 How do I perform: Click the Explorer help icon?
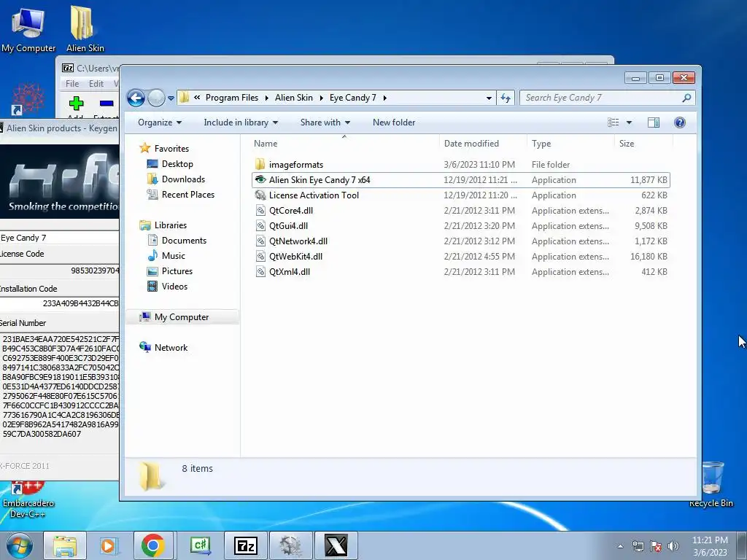pyautogui.click(x=680, y=122)
